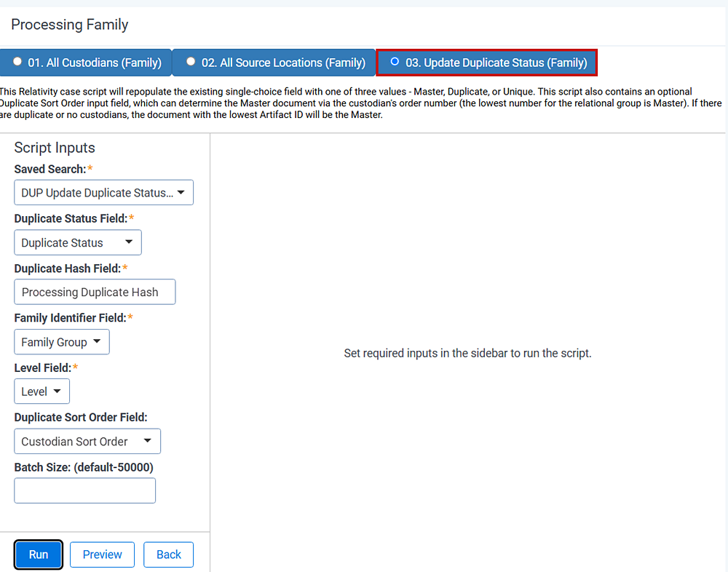Open the 02. All Source Locations (Family) tab

coord(274,63)
